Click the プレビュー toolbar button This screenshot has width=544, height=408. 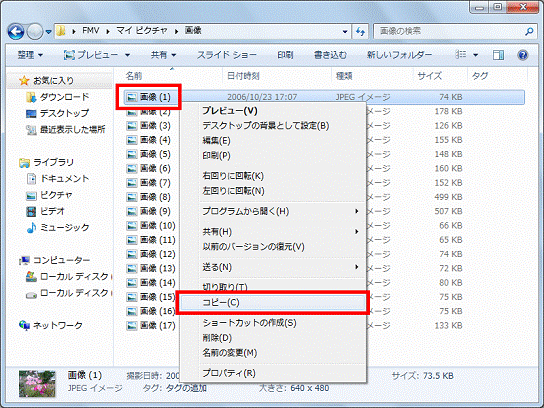click(x=91, y=55)
